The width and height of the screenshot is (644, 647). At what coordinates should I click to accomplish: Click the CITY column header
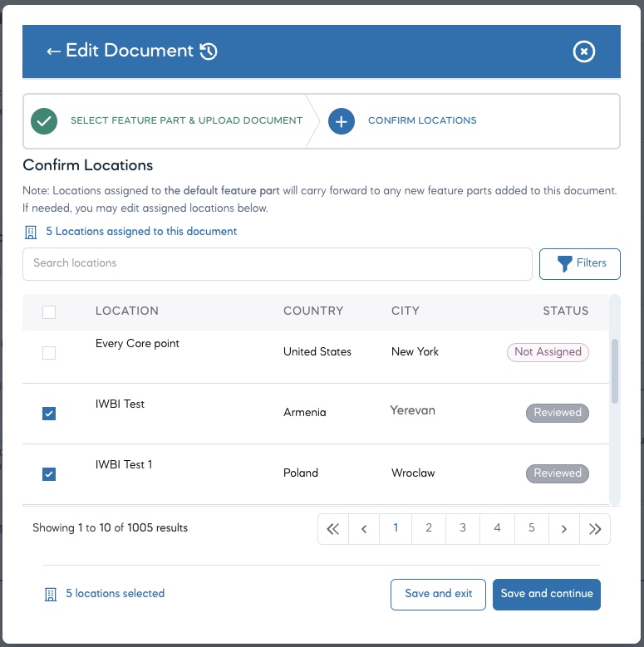tap(406, 311)
